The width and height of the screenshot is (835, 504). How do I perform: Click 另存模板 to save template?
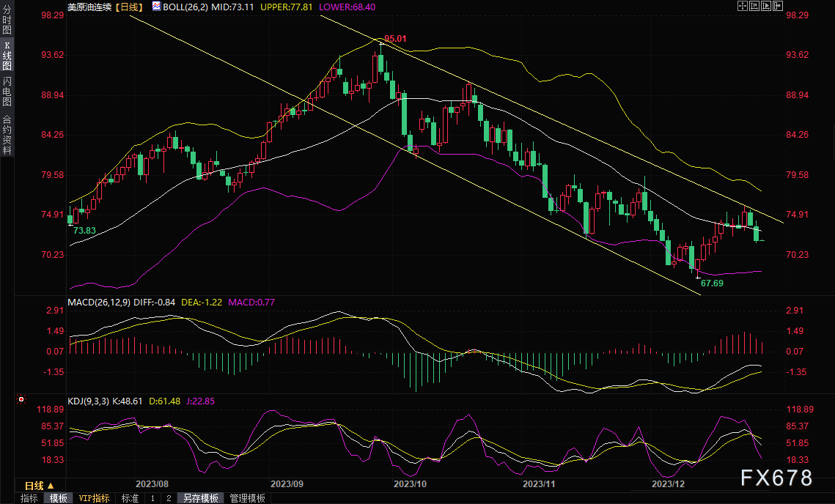click(201, 498)
